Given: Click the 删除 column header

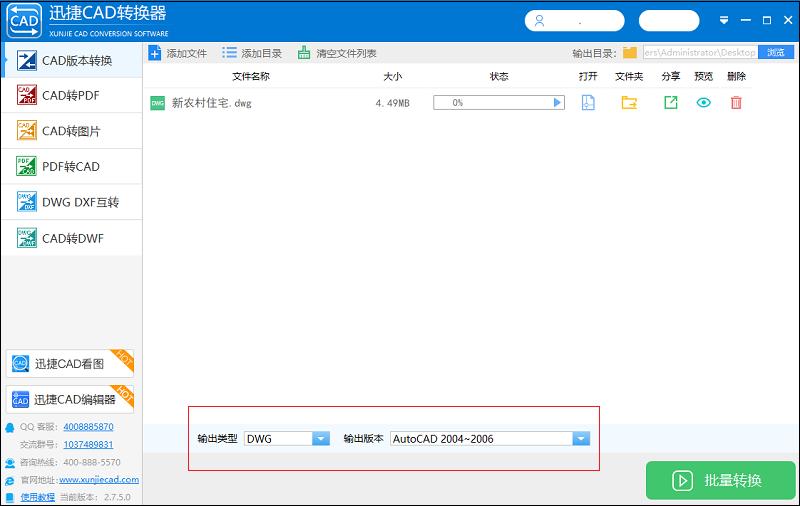Looking at the screenshot, I should click(736, 76).
